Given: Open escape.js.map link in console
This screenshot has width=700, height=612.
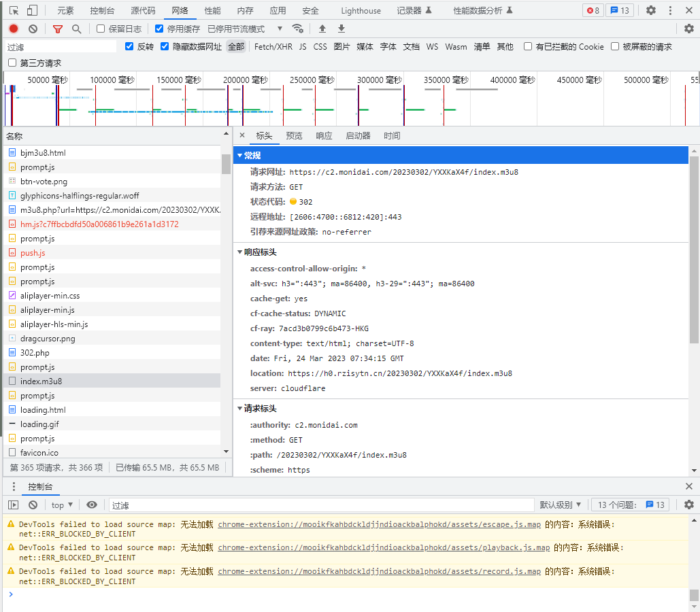Looking at the screenshot, I should pos(379,524).
